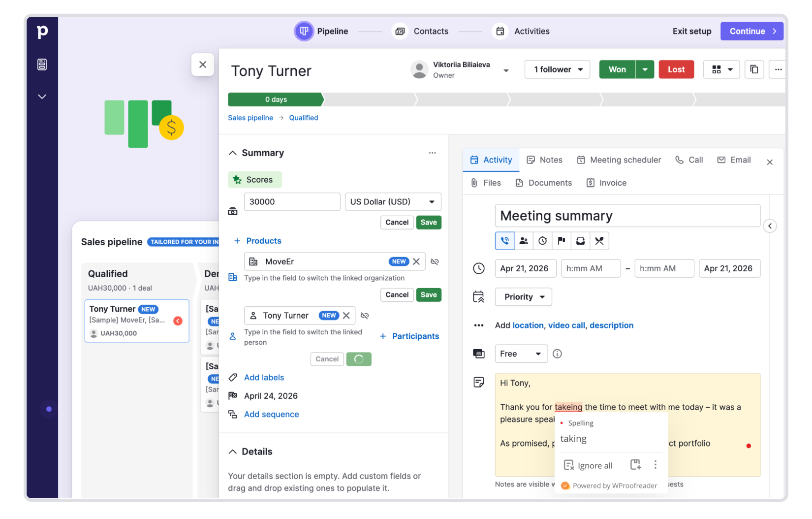Open the Free availability dropdown
This screenshot has height=519, width=812.
tap(521, 354)
